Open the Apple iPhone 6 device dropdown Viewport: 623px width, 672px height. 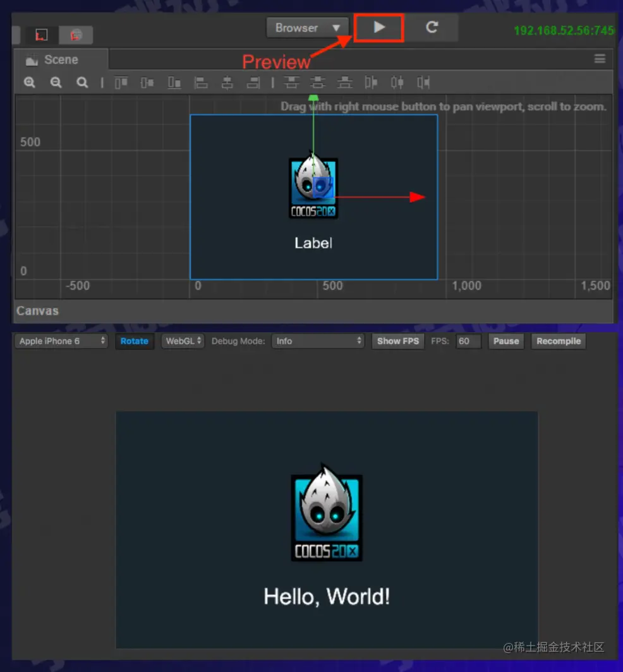pos(61,341)
